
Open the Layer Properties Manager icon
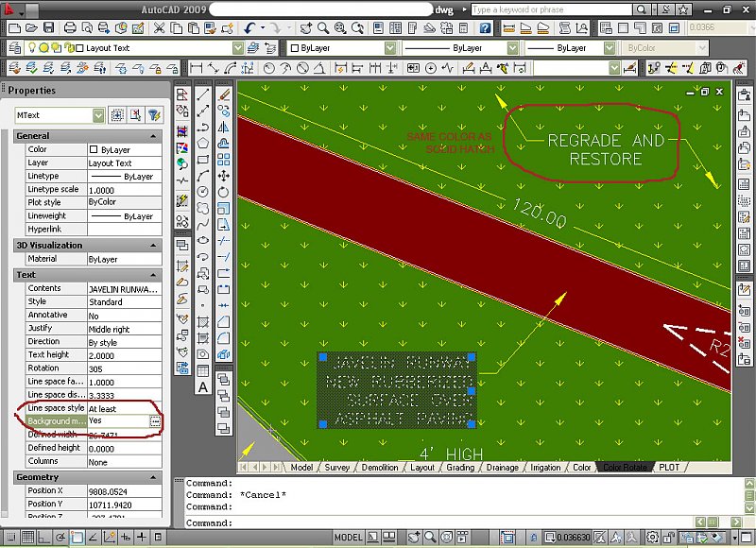click(x=14, y=48)
